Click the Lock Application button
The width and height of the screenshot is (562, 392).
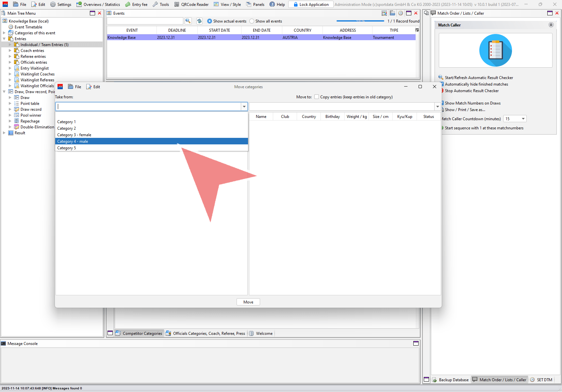pyautogui.click(x=311, y=4)
